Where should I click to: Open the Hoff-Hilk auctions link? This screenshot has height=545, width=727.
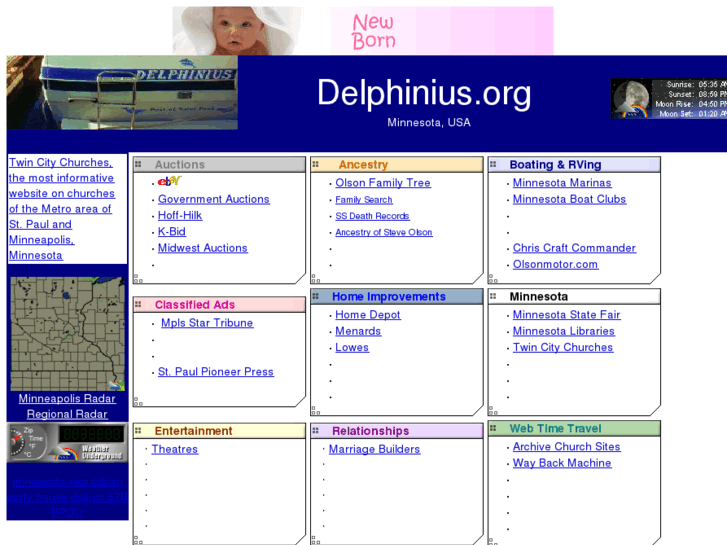pyautogui.click(x=180, y=215)
